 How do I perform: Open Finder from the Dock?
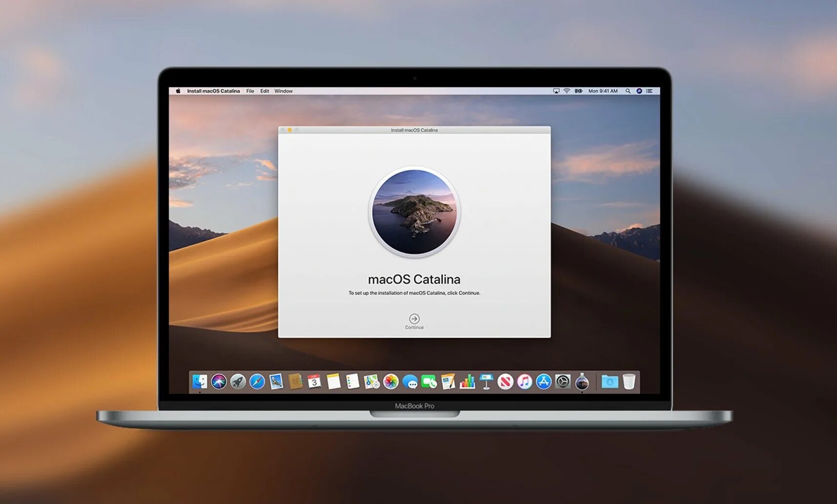pos(200,382)
